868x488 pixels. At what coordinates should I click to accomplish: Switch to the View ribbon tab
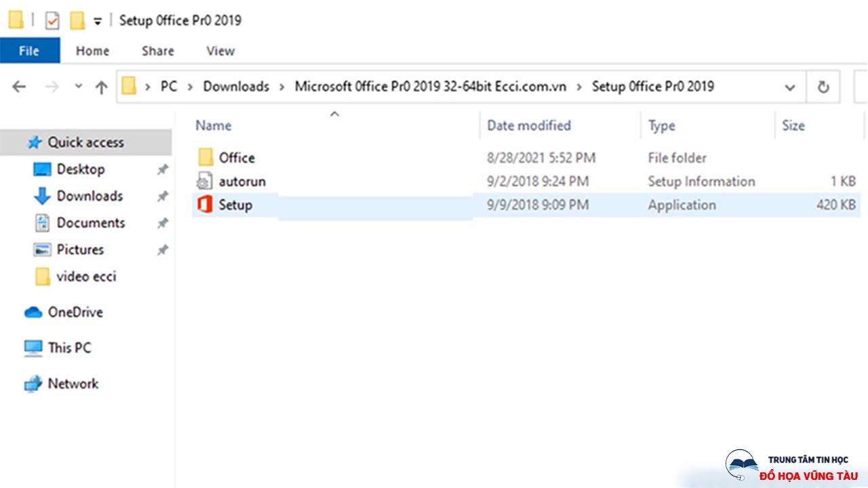(220, 51)
